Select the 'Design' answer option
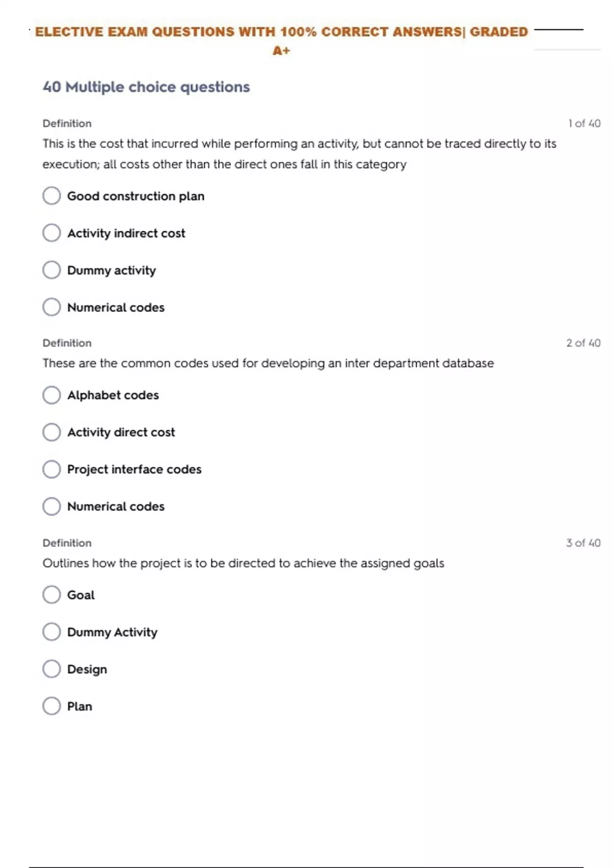This screenshot has height=868, width=613. click(x=52, y=669)
